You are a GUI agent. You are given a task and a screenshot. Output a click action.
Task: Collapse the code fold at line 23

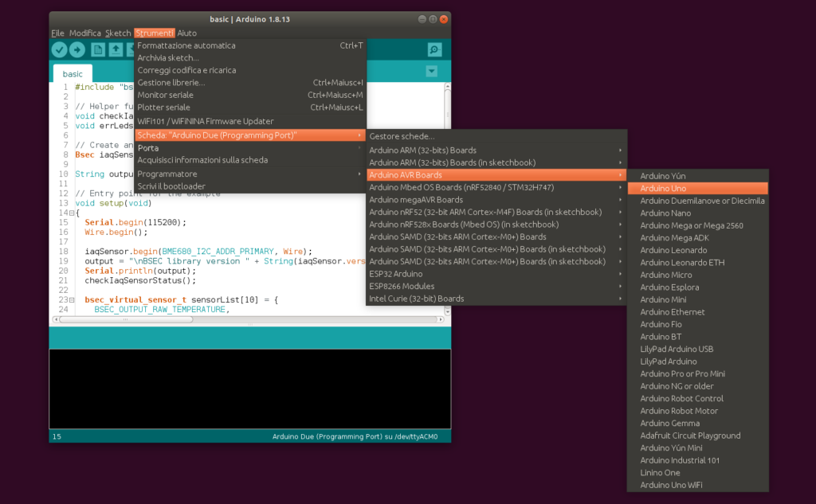pos(72,299)
